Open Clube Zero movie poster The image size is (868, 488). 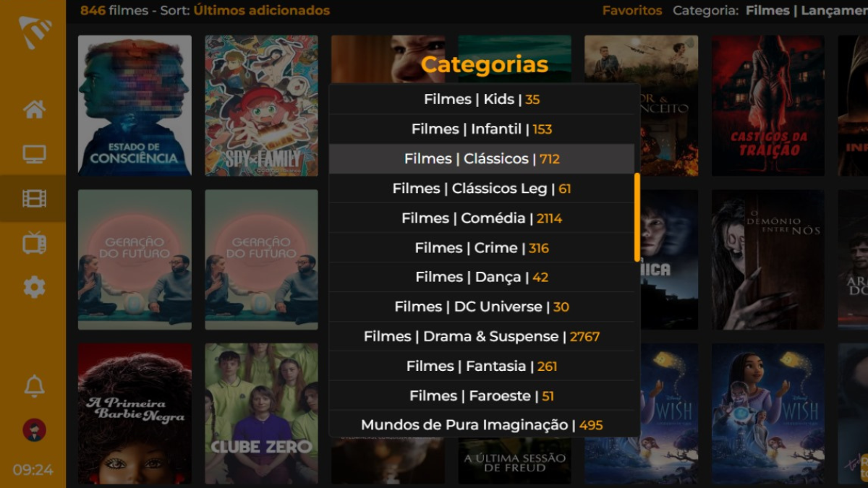[261, 414]
